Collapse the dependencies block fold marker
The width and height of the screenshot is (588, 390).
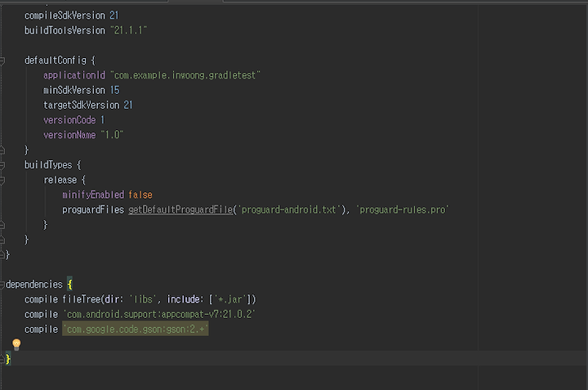(x=2, y=285)
